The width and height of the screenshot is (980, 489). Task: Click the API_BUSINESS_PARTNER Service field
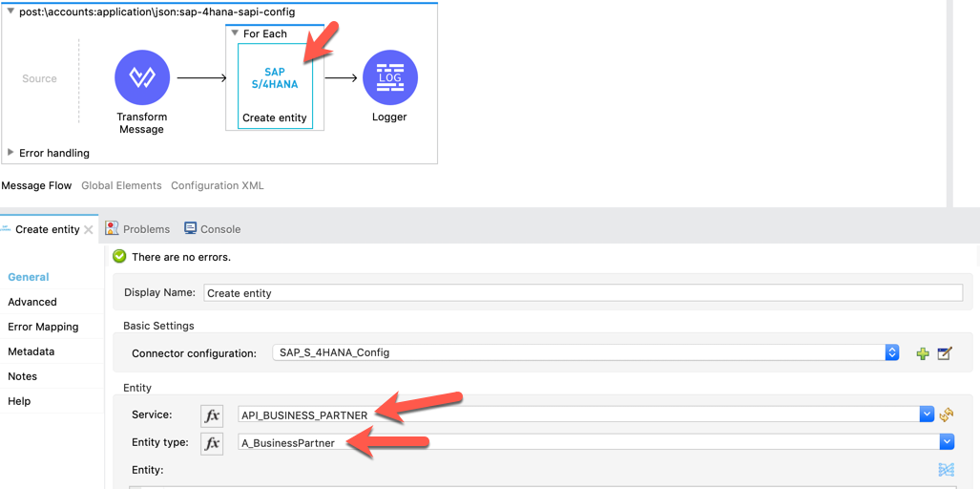579,414
